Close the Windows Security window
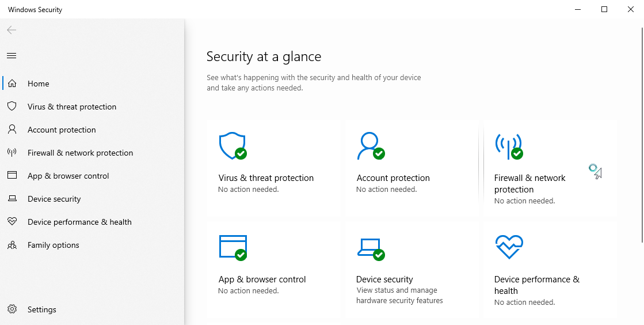 [630, 9]
